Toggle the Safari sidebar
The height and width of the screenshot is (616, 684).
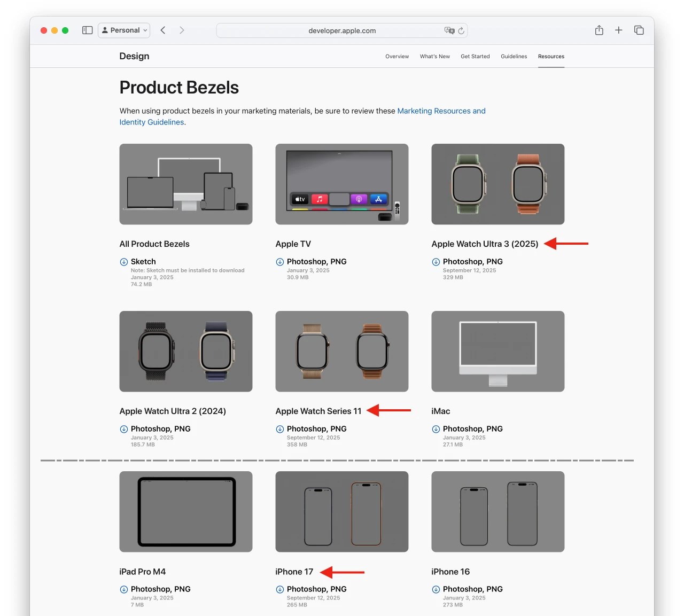[x=87, y=30]
